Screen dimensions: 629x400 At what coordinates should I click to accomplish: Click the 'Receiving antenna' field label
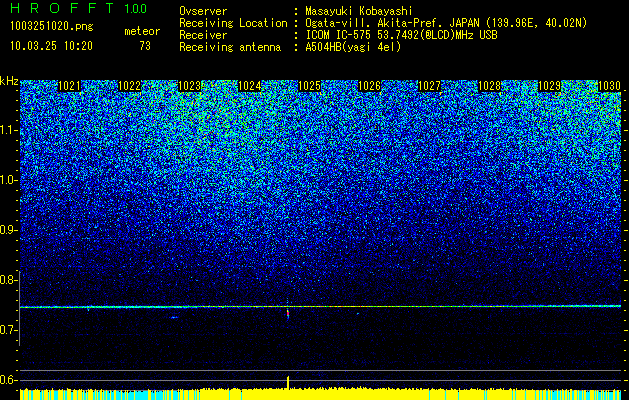coord(230,47)
